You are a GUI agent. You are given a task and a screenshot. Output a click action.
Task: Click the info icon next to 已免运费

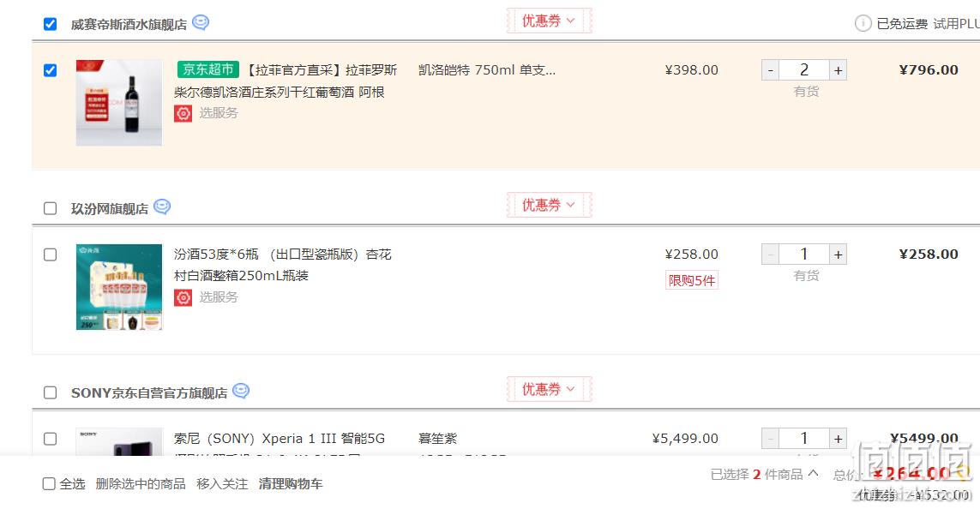coord(863,24)
